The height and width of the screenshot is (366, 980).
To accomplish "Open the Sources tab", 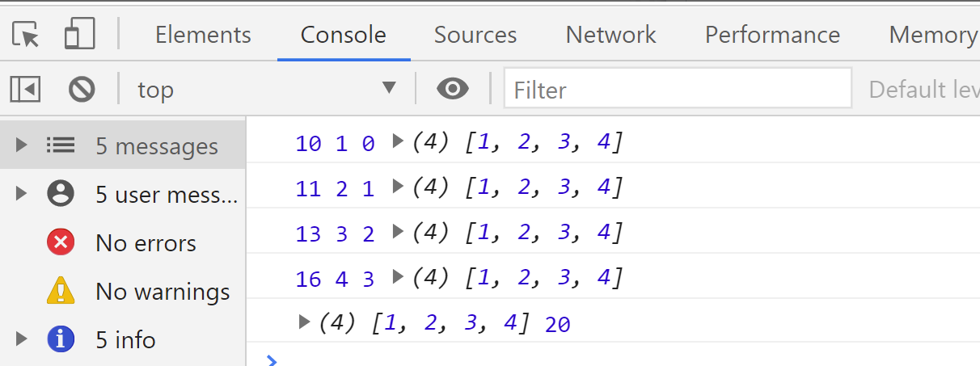I will tap(475, 35).
